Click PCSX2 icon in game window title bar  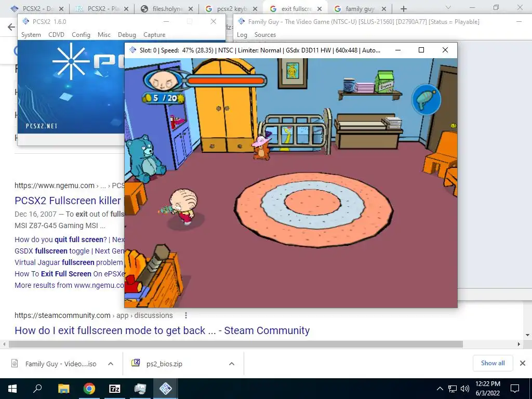pos(132,50)
